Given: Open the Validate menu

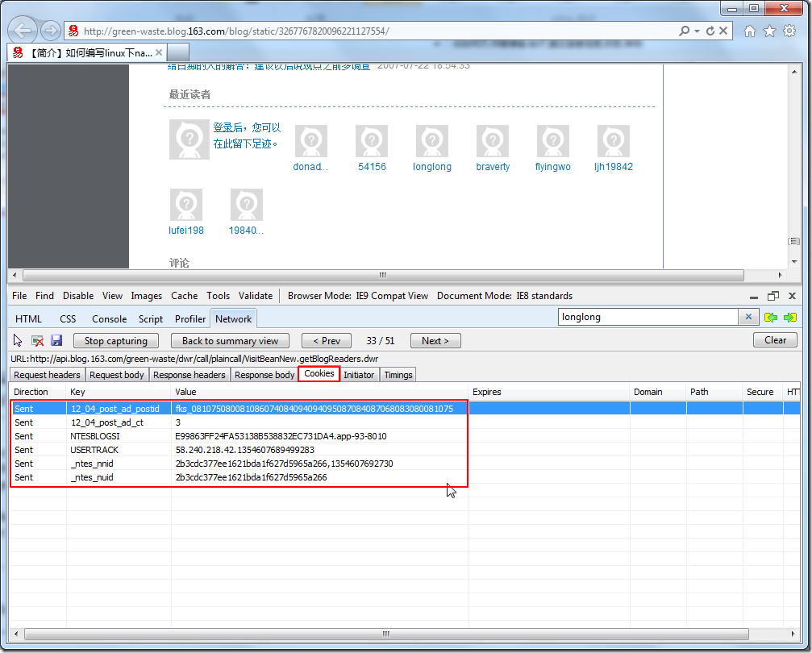Looking at the screenshot, I should click(x=256, y=296).
